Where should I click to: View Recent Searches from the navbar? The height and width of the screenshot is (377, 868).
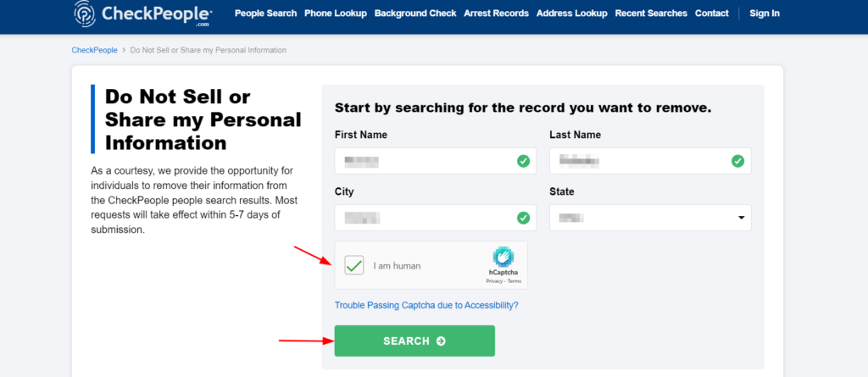(651, 14)
